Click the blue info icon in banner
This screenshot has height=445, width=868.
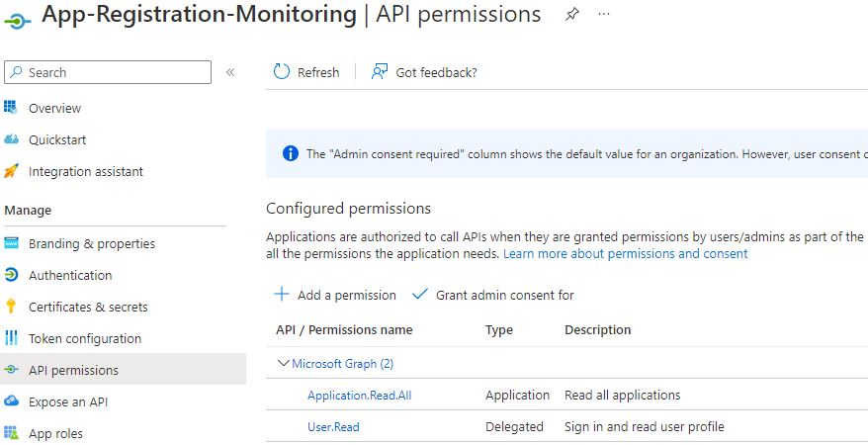(x=290, y=153)
